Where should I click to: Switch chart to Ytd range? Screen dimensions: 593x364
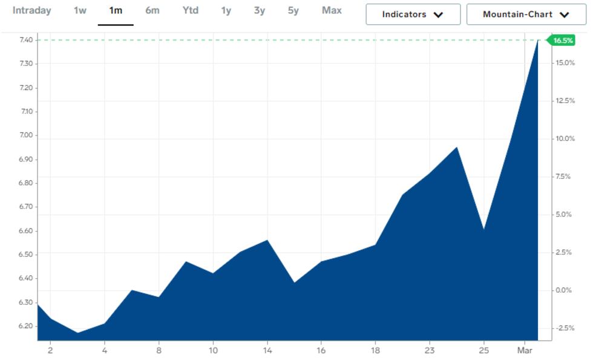(x=190, y=11)
